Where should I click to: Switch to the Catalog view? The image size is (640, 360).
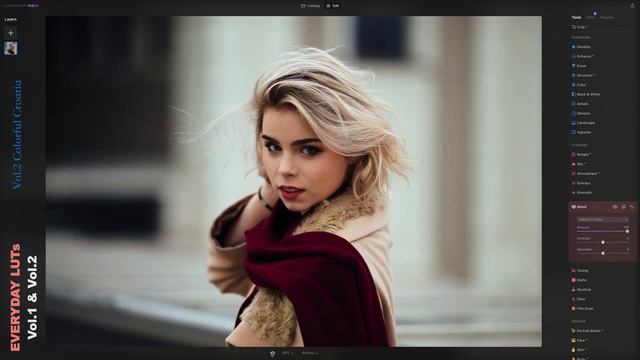pyautogui.click(x=311, y=6)
